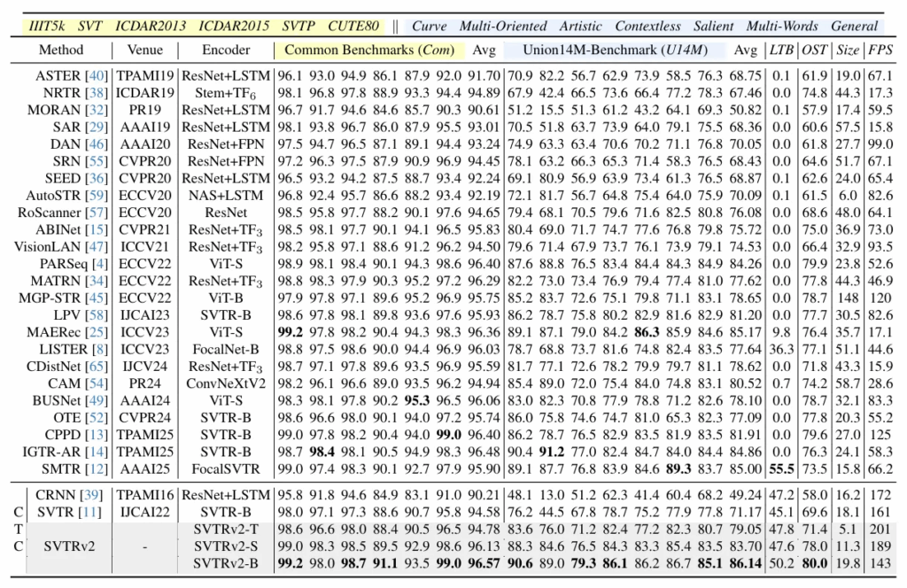Click the FPS column header
The width and height of the screenshot is (907, 588).
[880, 50]
